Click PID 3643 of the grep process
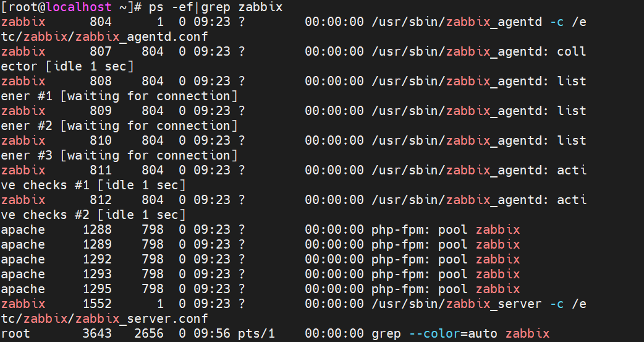 point(97,333)
